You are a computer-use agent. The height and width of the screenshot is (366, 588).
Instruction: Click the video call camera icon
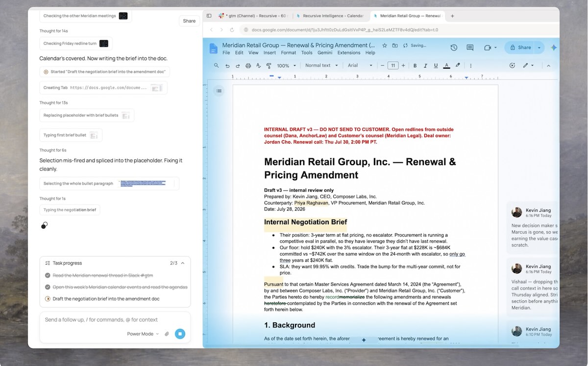coord(488,48)
